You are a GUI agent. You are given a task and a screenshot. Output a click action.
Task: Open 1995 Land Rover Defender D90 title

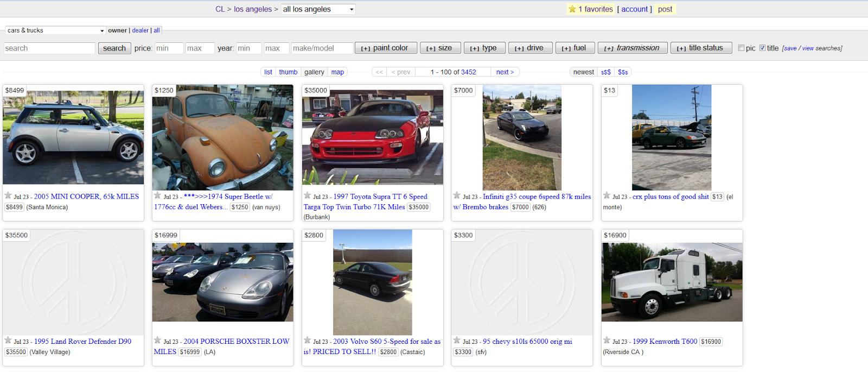[82, 341]
